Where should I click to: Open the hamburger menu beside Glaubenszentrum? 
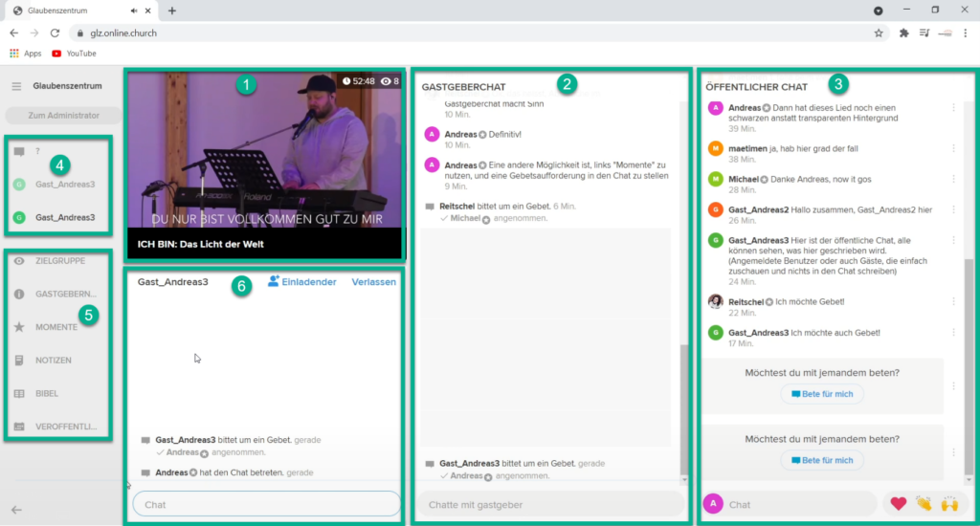point(16,86)
